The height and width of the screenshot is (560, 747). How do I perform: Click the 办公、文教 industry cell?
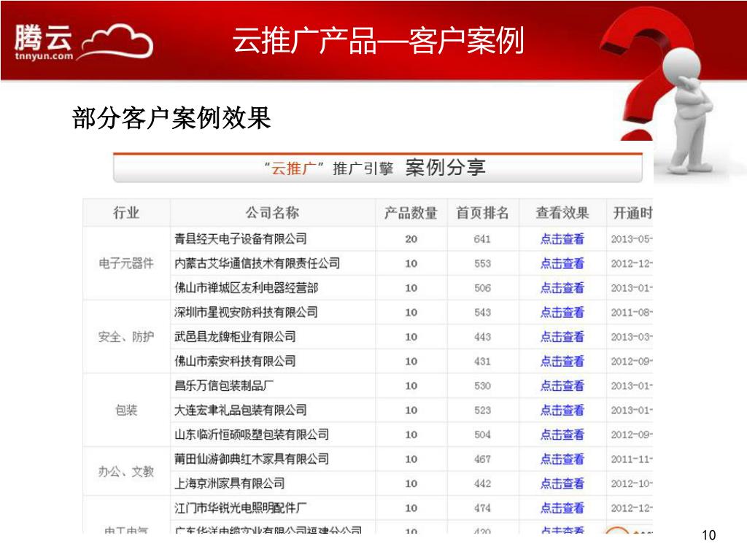(x=126, y=472)
